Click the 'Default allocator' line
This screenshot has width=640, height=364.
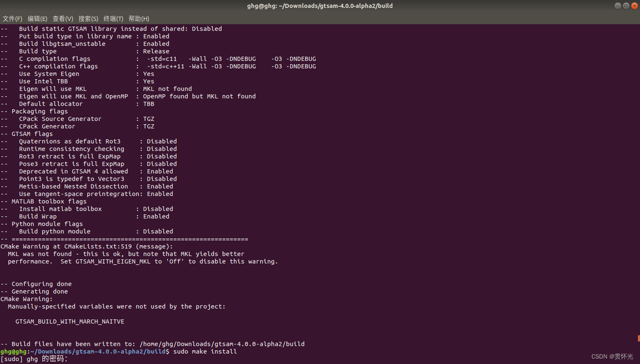tap(77, 104)
